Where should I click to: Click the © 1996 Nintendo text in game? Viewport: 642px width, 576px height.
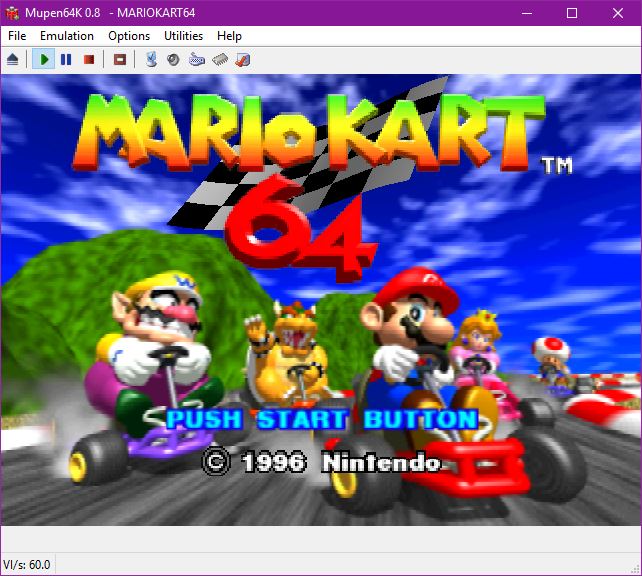coord(321,463)
